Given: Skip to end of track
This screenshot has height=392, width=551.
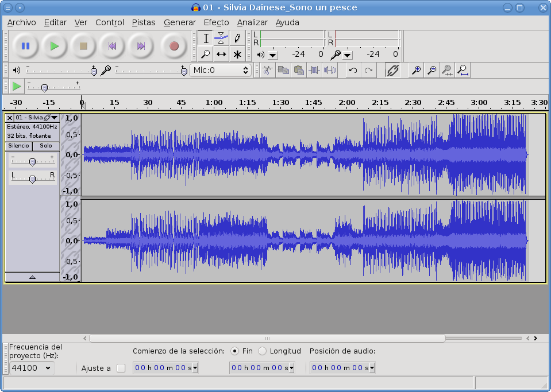Looking at the screenshot, I should (x=141, y=46).
